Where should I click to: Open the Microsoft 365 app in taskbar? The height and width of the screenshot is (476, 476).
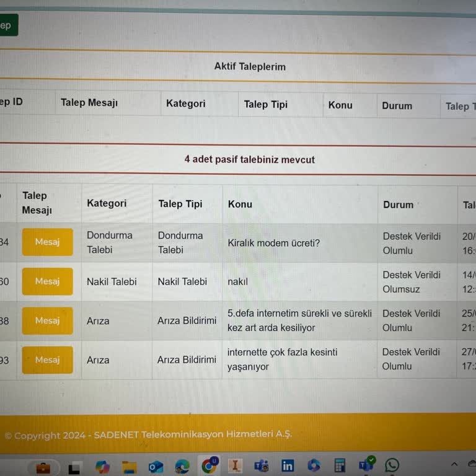(x=314, y=465)
